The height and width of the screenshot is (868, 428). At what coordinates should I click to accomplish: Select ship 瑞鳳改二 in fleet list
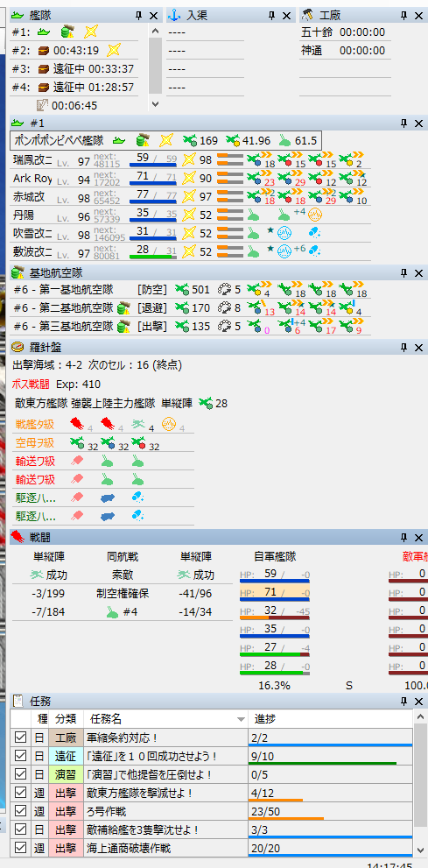(x=32, y=160)
